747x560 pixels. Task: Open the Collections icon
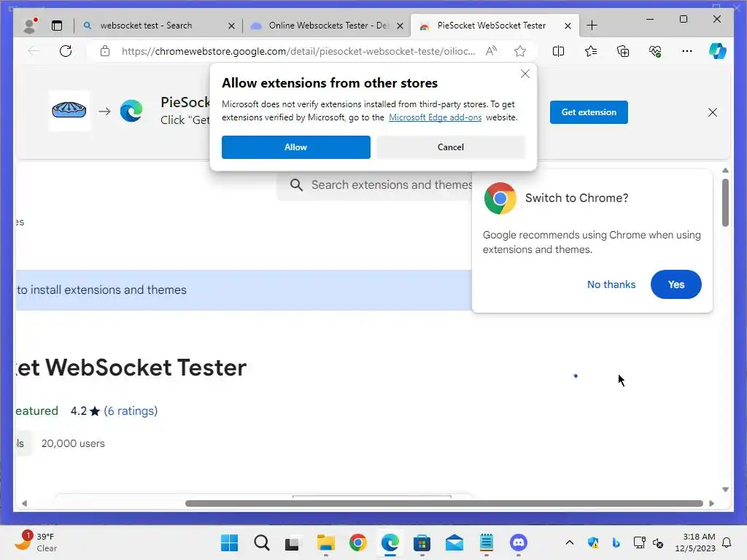click(623, 51)
